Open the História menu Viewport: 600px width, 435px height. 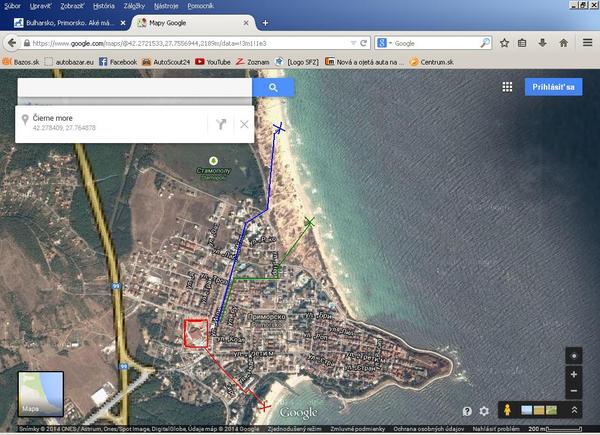click(x=103, y=6)
